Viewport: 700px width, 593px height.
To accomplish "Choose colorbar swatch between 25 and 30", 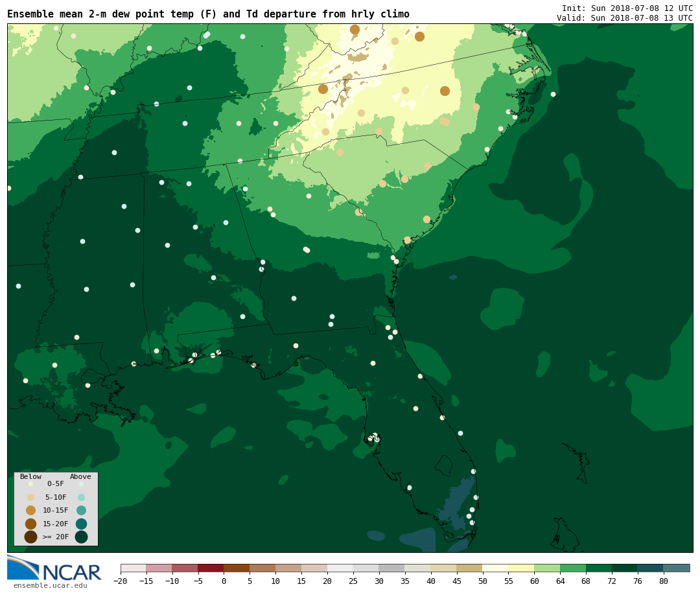I will click(366, 568).
